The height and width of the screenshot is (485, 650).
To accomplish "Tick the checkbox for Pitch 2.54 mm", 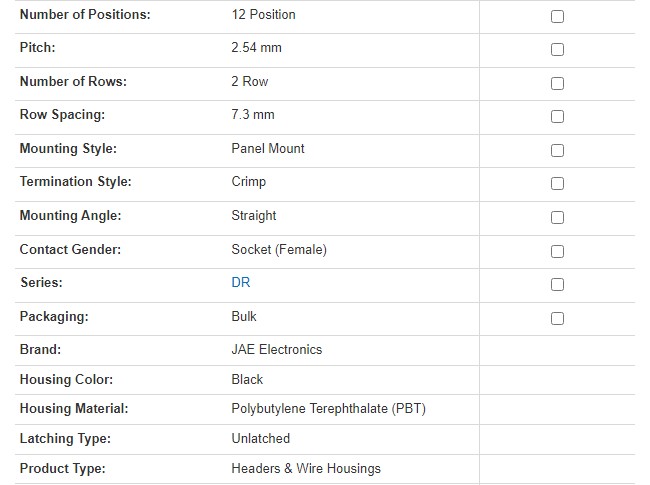I will pyautogui.click(x=557, y=50).
